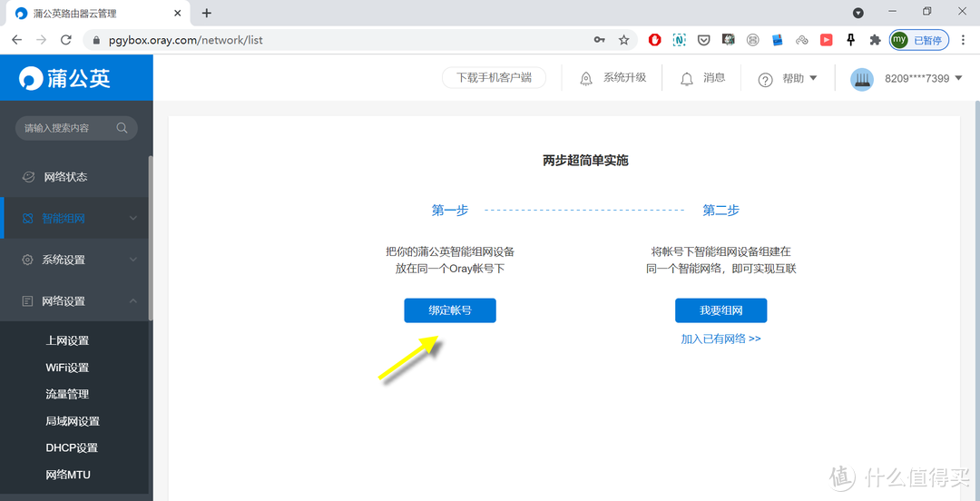Expand the 系统设置 menu chevron

pos(133,260)
